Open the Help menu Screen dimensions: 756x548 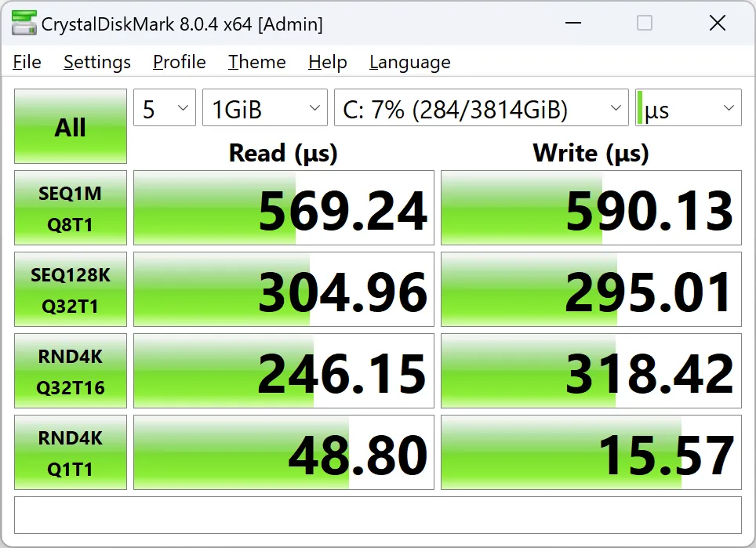(327, 62)
